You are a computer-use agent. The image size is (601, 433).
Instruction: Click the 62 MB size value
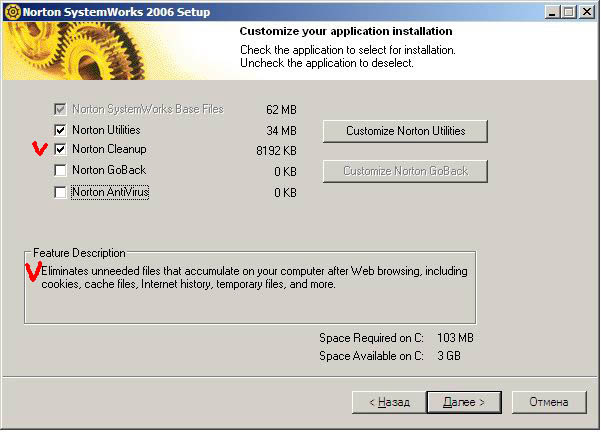pos(281,110)
